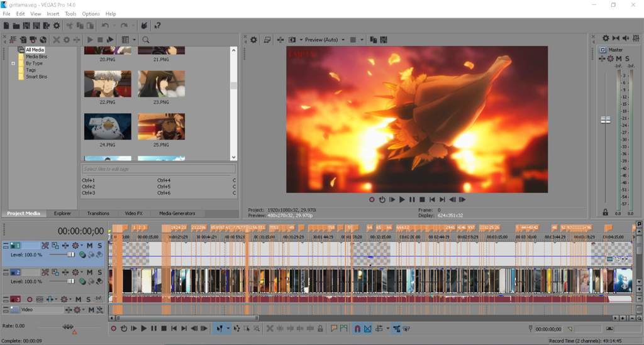This screenshot has height=345, width=644.
Task: Open the Tools menu
Action: 70,14
